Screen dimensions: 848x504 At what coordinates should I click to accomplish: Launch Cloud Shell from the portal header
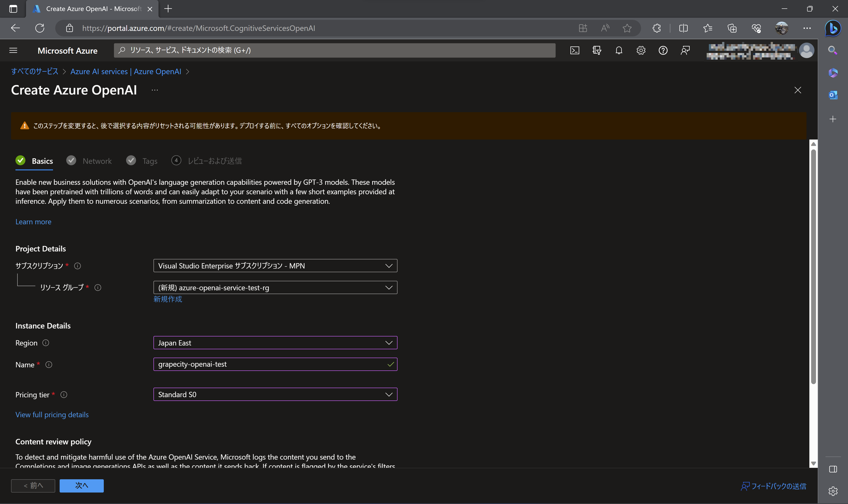tap(575, 51)
